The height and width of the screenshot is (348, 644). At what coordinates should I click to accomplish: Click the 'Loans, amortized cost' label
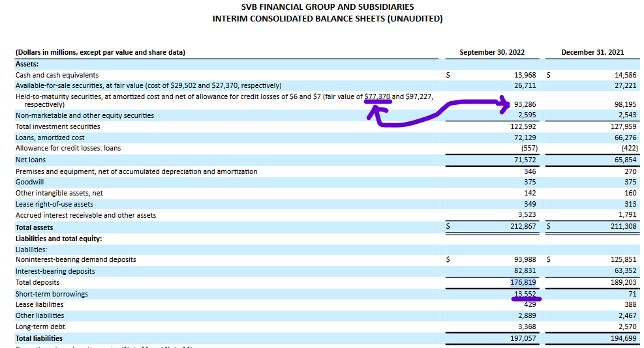[50, 138]
